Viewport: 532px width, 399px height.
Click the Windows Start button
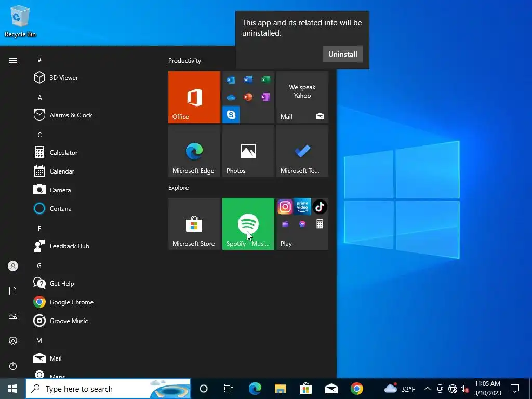tap(12, 389)
